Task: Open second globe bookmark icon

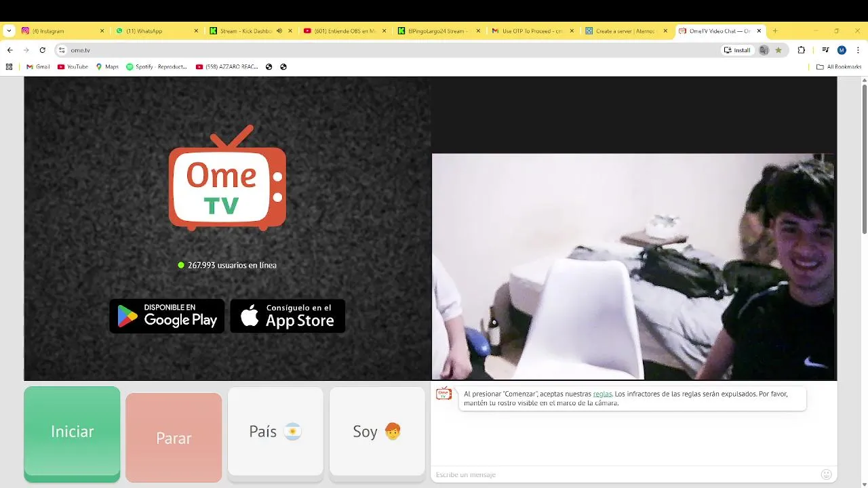Action: point(283,67)
